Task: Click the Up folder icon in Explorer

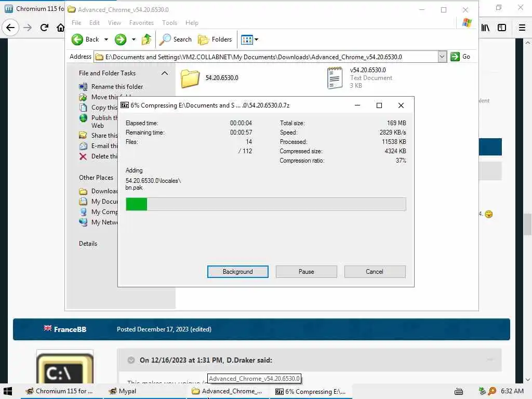Action: (x=146, y=39)
